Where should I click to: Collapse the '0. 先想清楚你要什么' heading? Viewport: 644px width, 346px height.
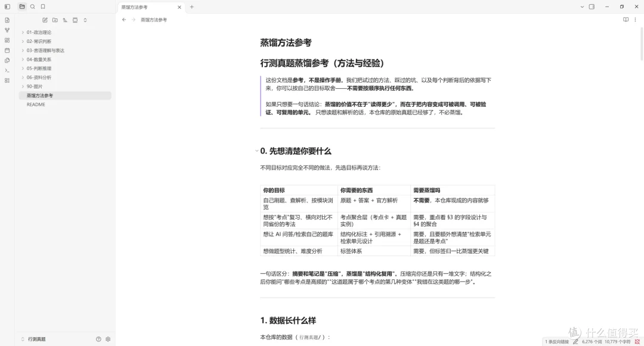coord(256,151)
